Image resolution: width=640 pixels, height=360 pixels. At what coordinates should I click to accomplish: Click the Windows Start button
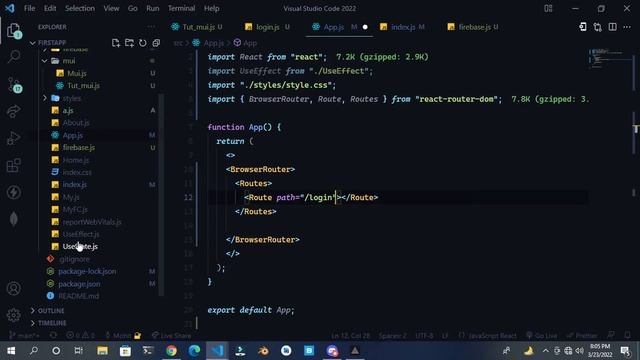pos(11,351)
